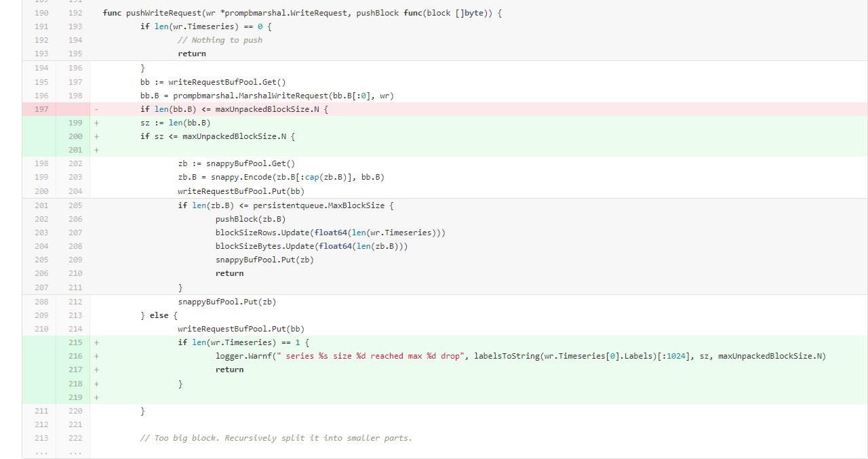Click the "+" marker next to line 215
The width and height of the screenshot is (868, 459).
click(x=96, y=342)
